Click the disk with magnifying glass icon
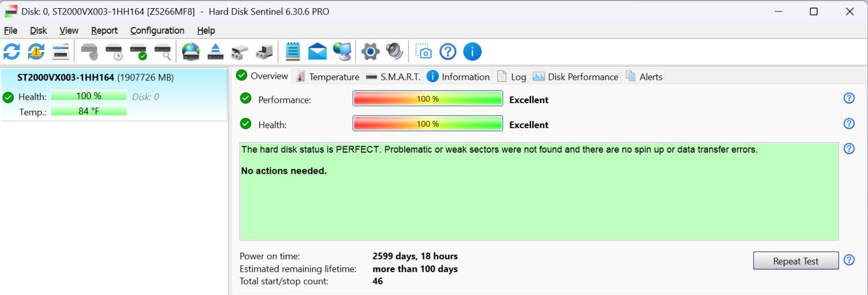Image resolution: width=868 pixels, height=295 pixels. coord(163,52)
